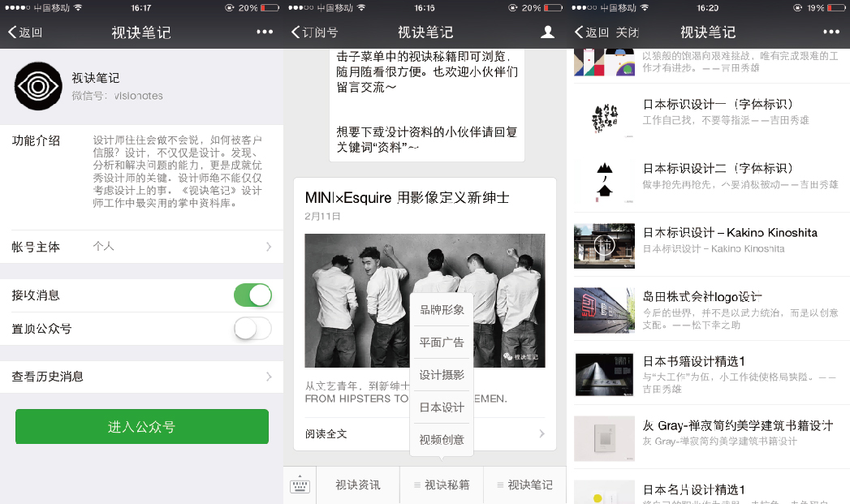850x504 pixels.
Task: Tap the colorful thumbnail of the topmost article
Action: click(605, 62)
